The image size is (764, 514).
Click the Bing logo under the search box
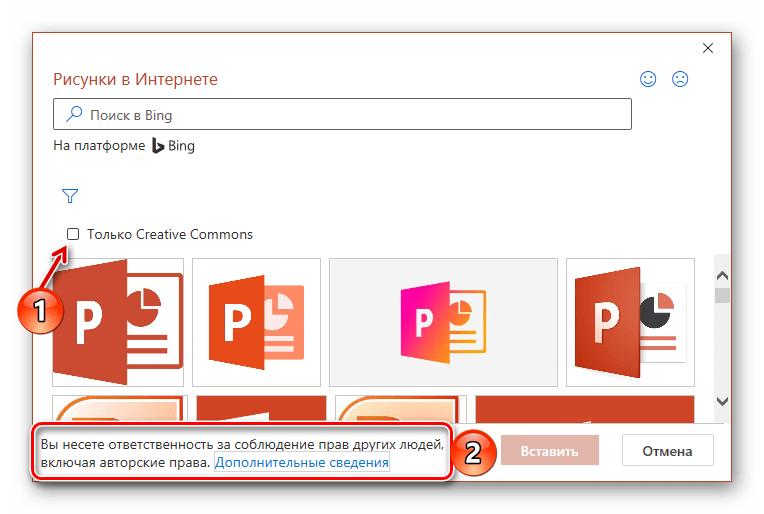click(x=173, y=146)
